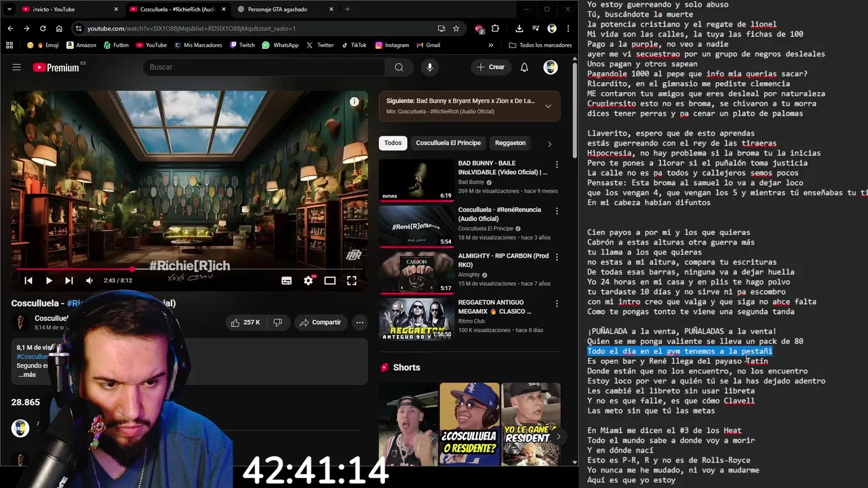Open Cosculluela #RenéRenuncia video title
Screen dimensions: 868x488
500,214
